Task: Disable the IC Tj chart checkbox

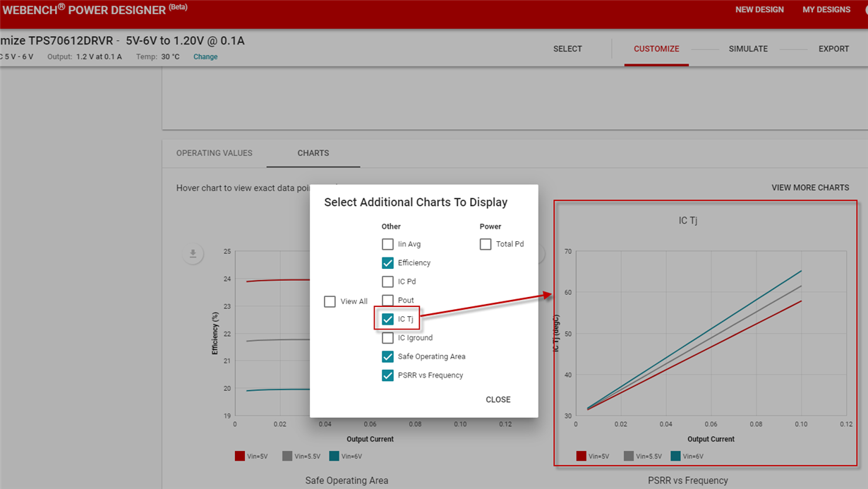Action: 387,318
